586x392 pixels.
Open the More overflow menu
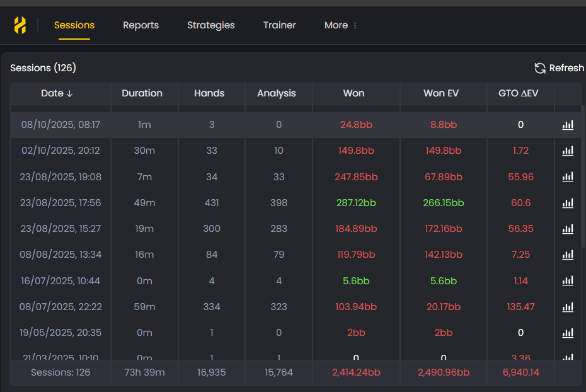(335, 25)
